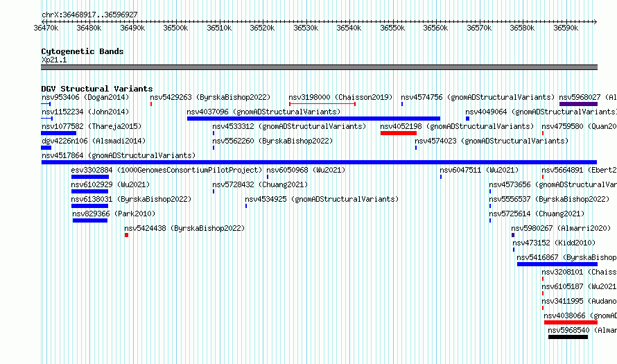Click the chrX:36468917..36596927 region label
This screenshot has width=617, height=364.
point(89,15)
